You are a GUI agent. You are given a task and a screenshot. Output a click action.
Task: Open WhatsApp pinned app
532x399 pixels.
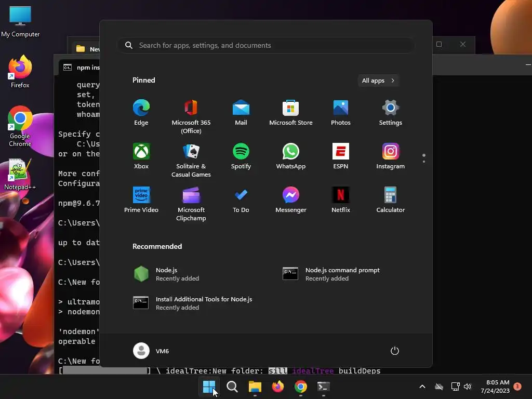tap(291, 156)
